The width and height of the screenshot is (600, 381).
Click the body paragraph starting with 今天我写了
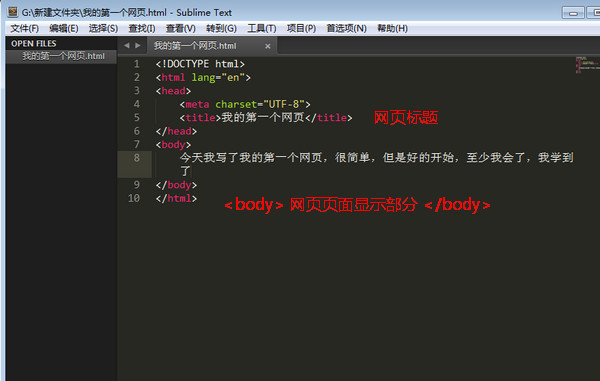click(x=377, y=164)
